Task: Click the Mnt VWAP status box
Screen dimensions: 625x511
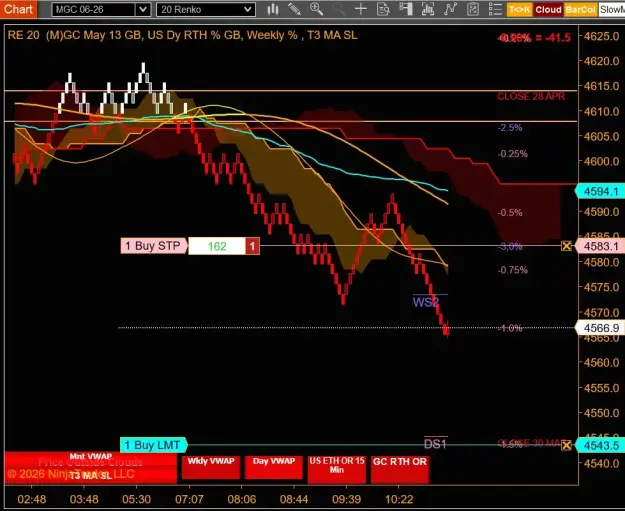Action: pyautogui.click(x=91, y=457)
